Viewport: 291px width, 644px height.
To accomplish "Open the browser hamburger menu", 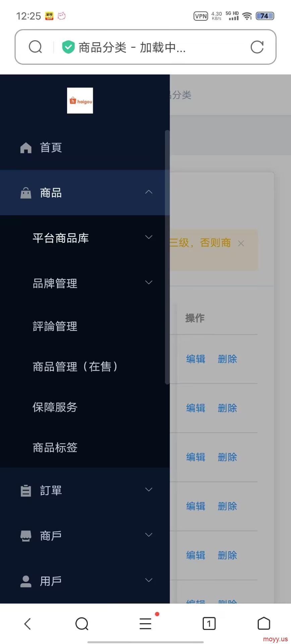I will point(145,624).
